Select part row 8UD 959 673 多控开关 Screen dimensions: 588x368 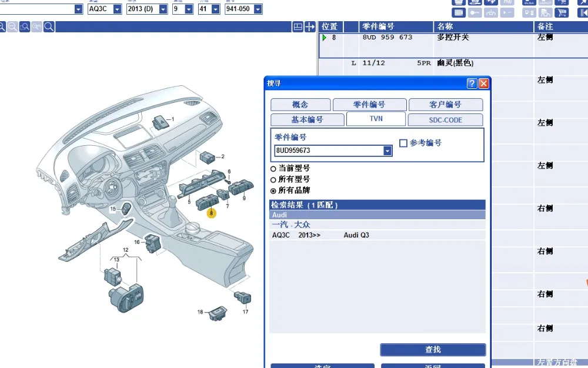pyautogui.click(x=453, y=45)
